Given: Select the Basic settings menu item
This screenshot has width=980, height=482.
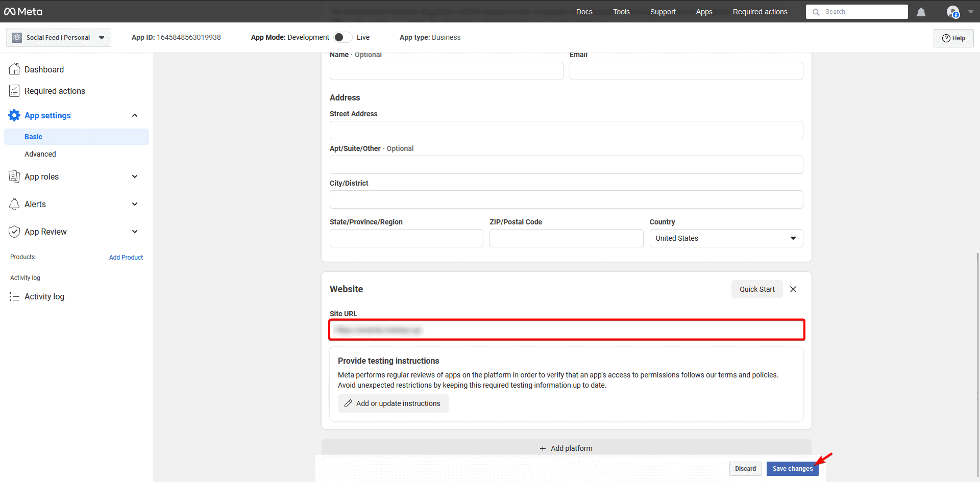Looking at the screenshot, I should [x=34, y=137].
